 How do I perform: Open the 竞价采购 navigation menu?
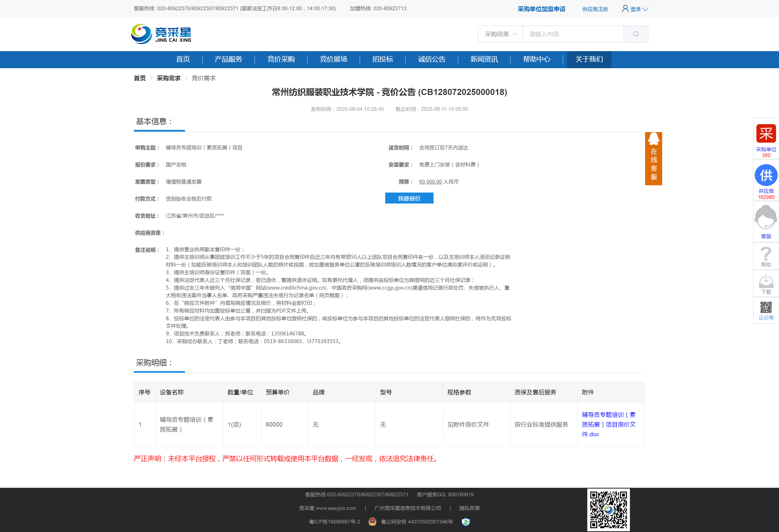coord(281,59)
